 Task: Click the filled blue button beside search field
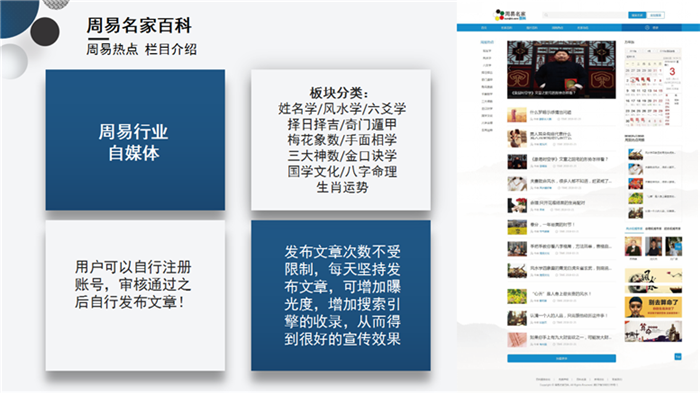637,15
